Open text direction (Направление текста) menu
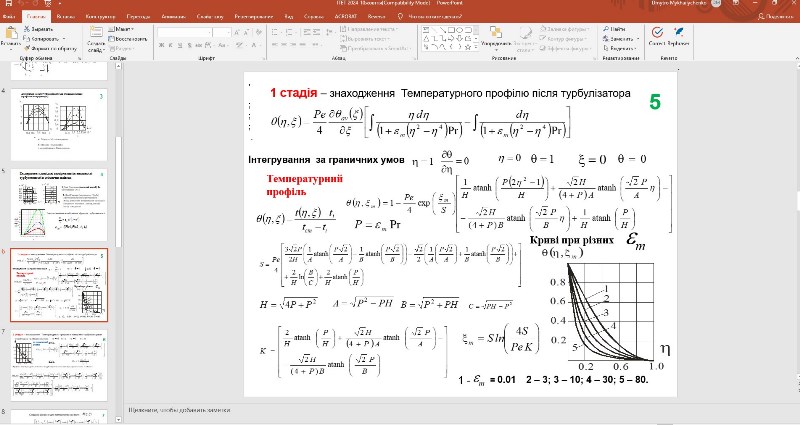 point(370,29)
